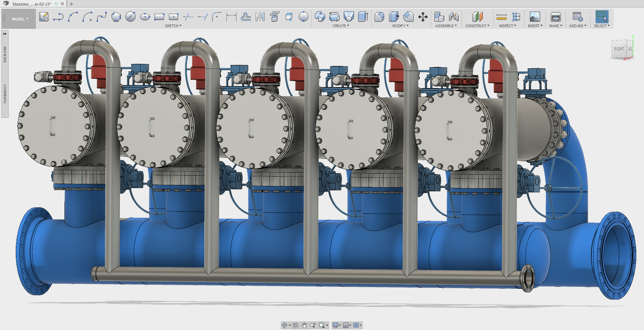
Task: Pick the Sketch Dimension tool
Action: (x=231, y=17)
